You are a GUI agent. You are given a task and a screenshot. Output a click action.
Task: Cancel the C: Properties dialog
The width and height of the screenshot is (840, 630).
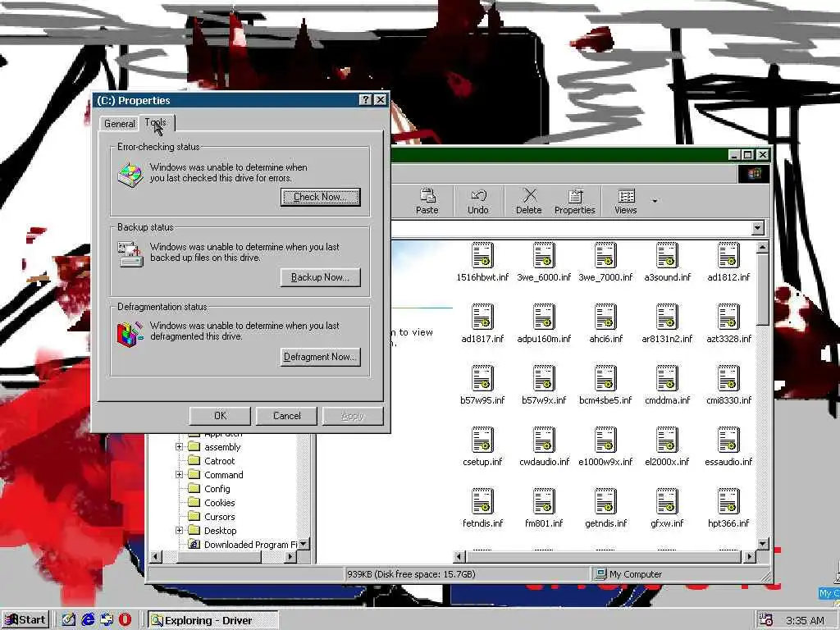click(x=286, y=416)
